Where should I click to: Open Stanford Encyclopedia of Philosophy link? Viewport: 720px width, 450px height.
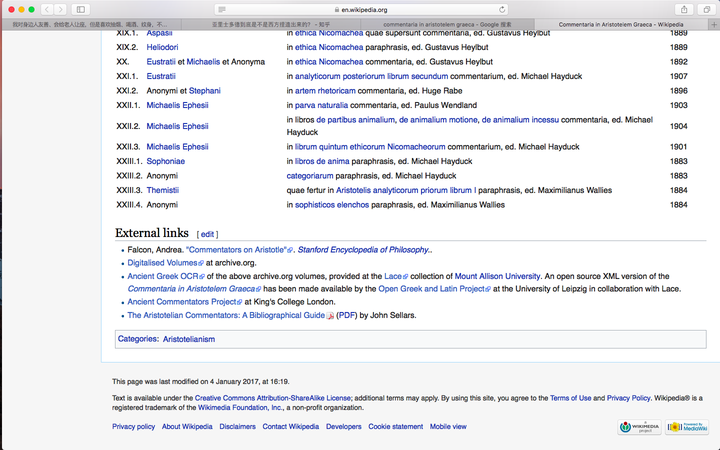(x=363, y=250)
